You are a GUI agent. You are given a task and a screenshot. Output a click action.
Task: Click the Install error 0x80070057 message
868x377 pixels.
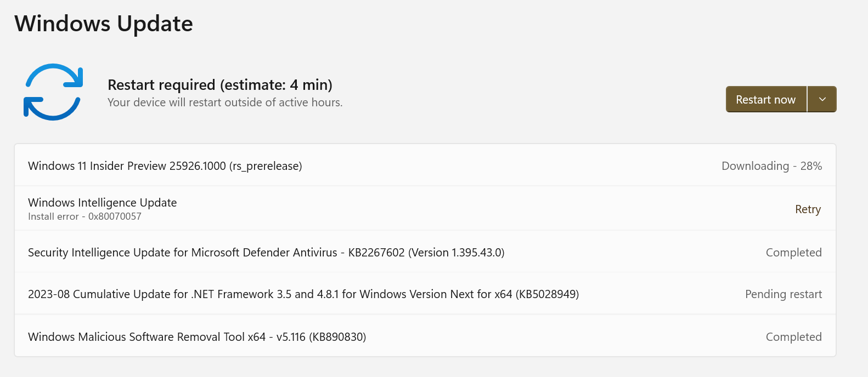[84, 216]
